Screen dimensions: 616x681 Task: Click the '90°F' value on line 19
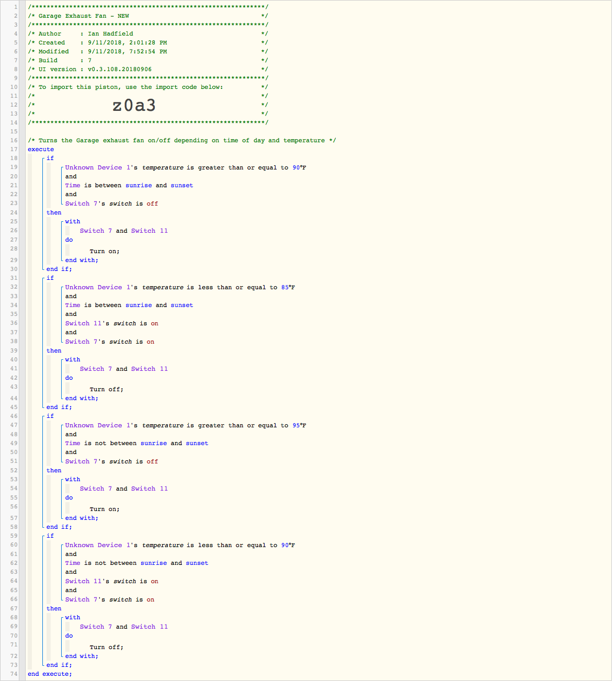click(x=300, y=167)
